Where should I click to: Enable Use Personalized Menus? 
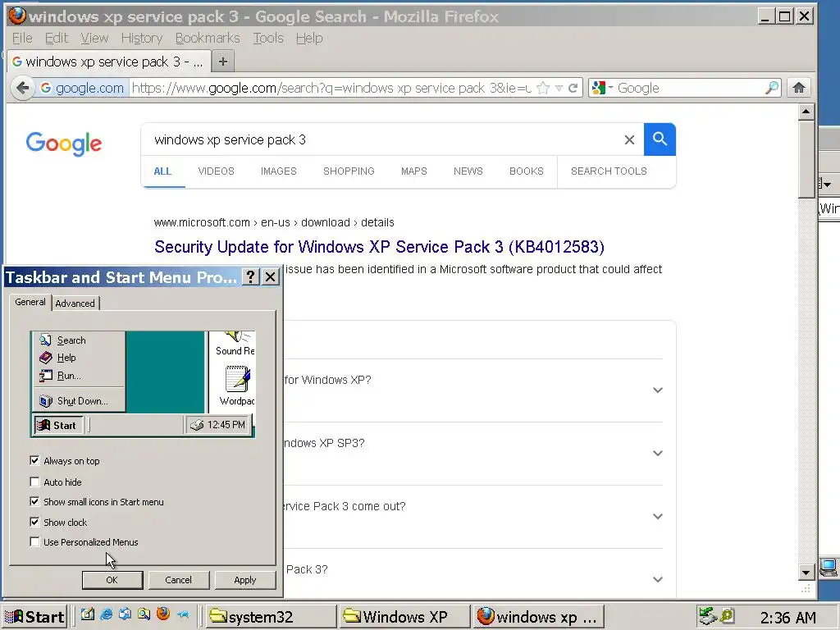click(34, 542)
